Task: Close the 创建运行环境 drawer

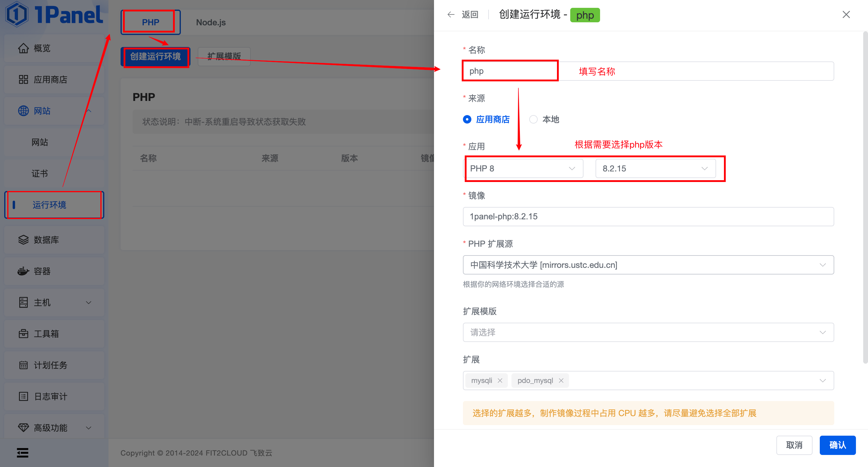Action: 846,14
